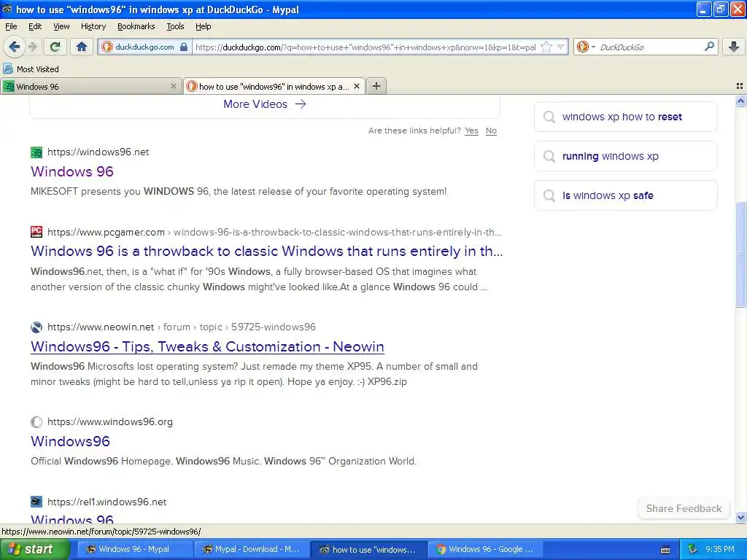Click the network tray icon near clock
Image resolution: width=747 pixels, height=560 pixels.
coord(693,549)
